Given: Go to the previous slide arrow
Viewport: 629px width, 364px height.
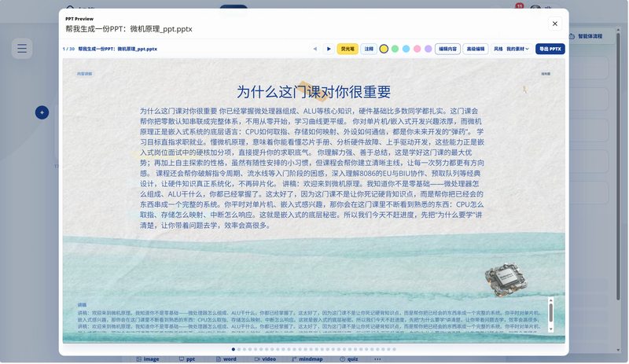Looking at the screenshot, I should click(x=315, y=49).
